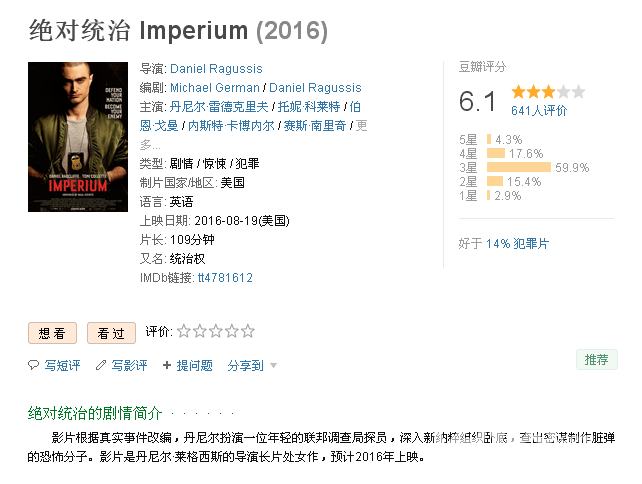Image resolution: width=642 pixels, height=484 pixels.
Task: View the 641人评价 ratings page
Action: pyautogui.click(x=539, y=111)
